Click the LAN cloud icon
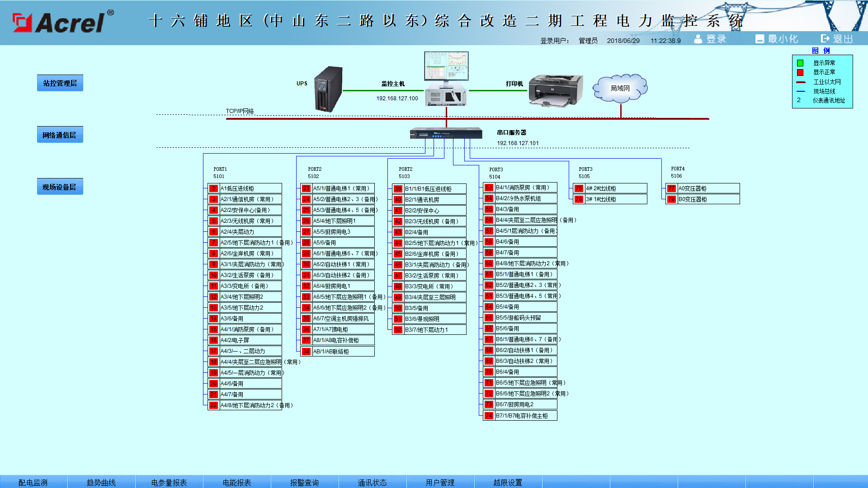This screenshot has height=488, width=868. (620, 88)
